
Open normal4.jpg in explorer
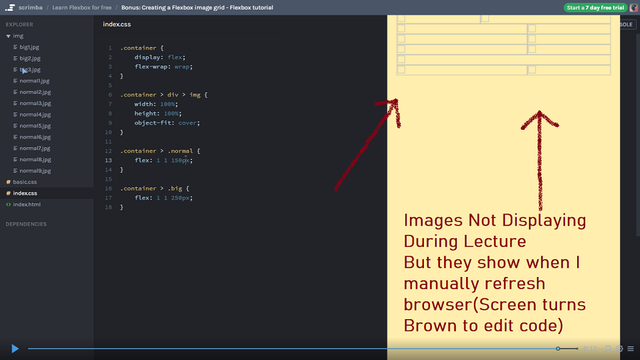point(35,114)
